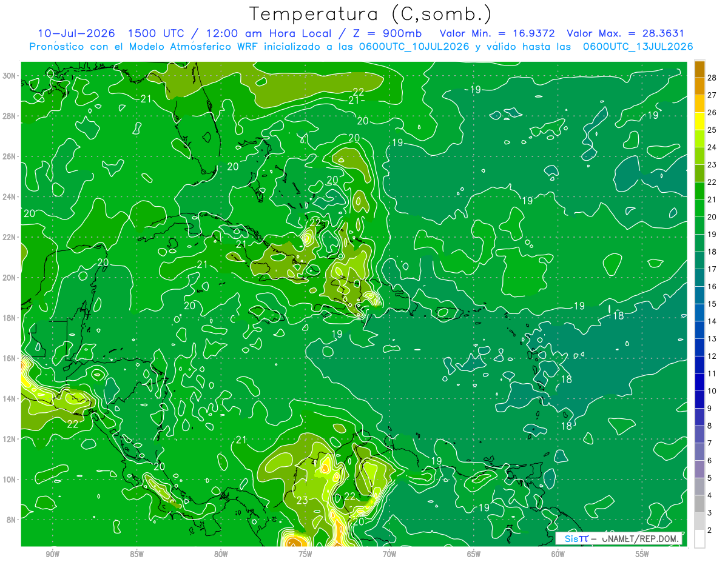The image size is (728, 562).
Task: Click the color scale label 7
Action: coord(710,443)
